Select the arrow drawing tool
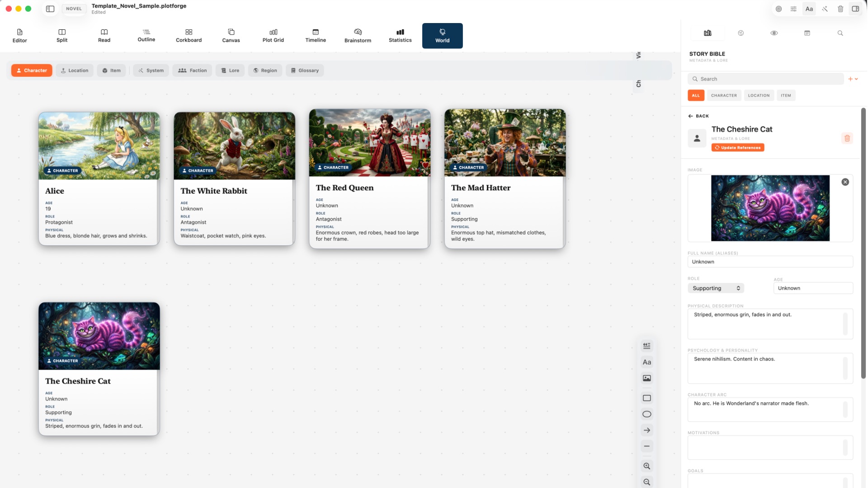868x488 pixels. point(647,430)
